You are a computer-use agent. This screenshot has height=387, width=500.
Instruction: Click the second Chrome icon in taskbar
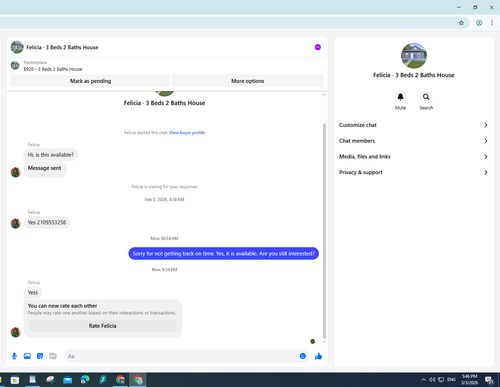[x=138, y=380]
